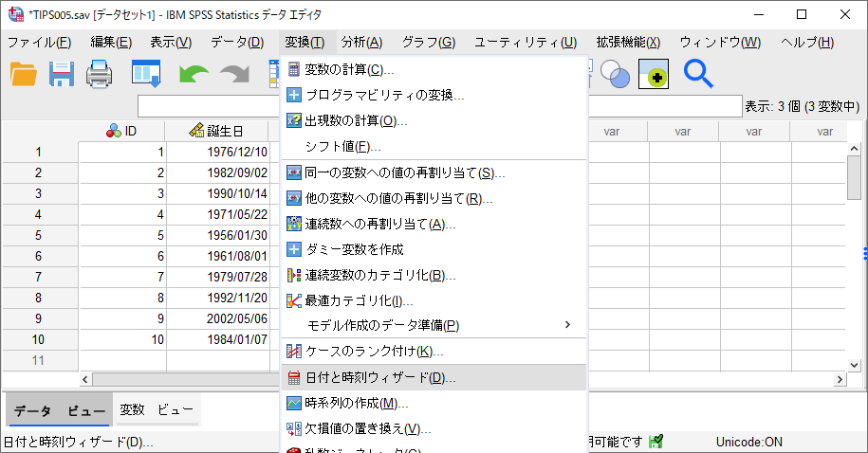Undo last action with green arrow

pyautogui.click(x=194, y=74)
